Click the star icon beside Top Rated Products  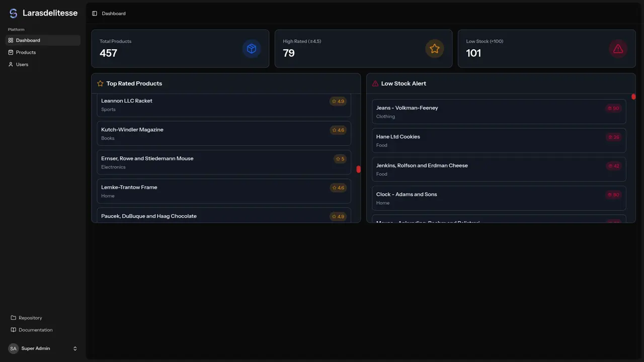tap(100, 83)
